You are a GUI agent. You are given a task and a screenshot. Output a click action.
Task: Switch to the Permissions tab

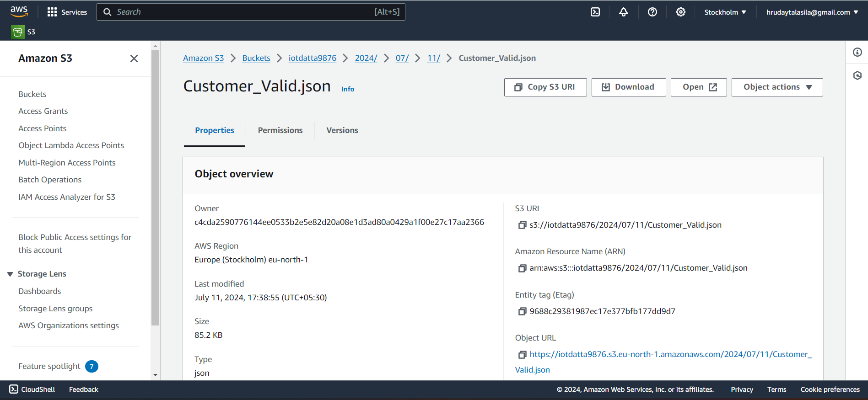[280, 130]
